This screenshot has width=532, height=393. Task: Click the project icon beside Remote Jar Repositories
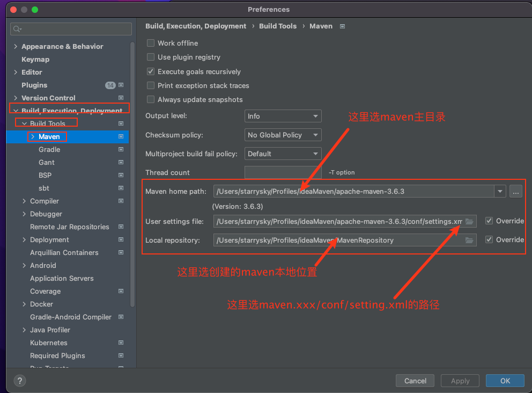pyautogui.click(x=121, y=227)
